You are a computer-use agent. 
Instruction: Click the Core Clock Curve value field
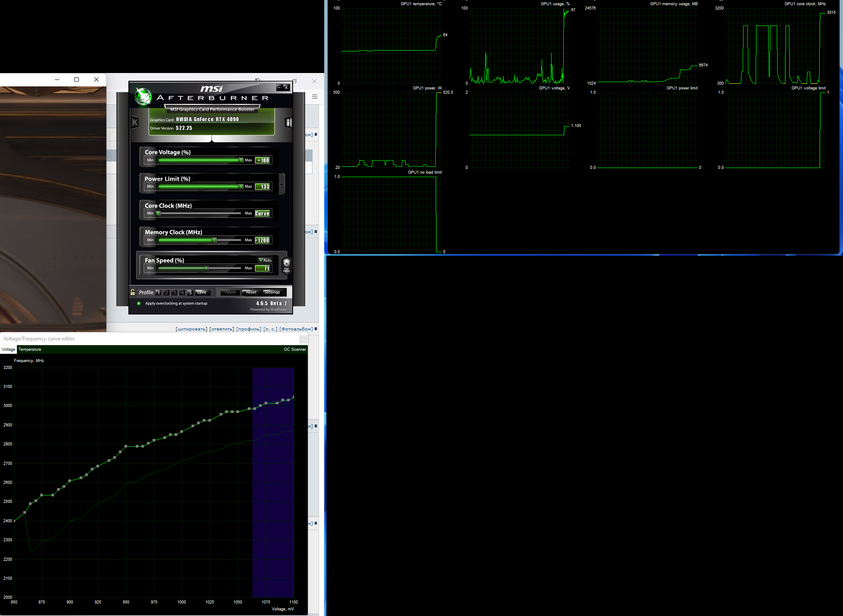(x=262, y=213)
